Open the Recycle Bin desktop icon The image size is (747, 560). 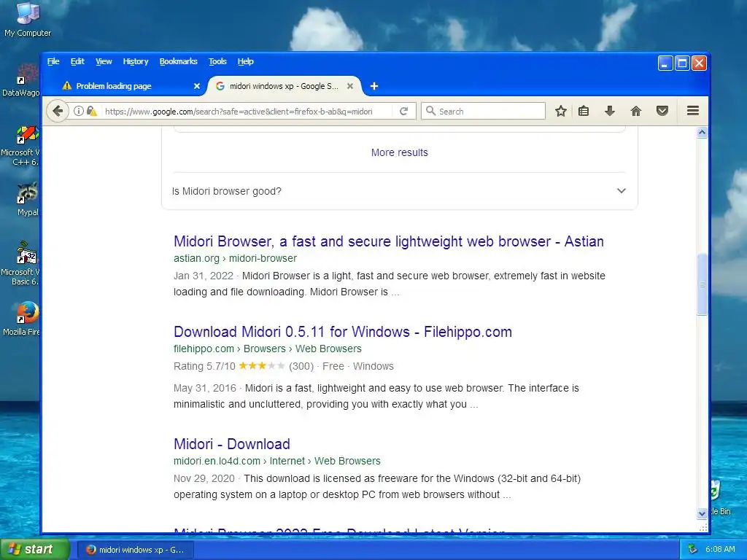tap(719, 497)
